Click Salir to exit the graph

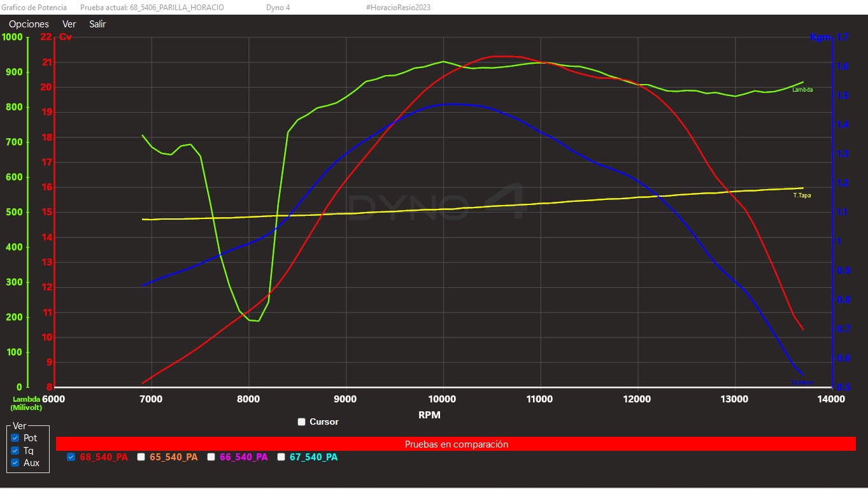click(97, 24)
